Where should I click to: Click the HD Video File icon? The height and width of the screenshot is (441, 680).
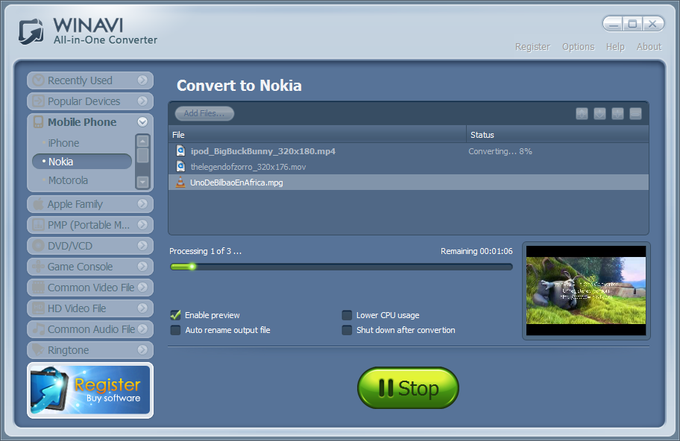click(39, 308)
